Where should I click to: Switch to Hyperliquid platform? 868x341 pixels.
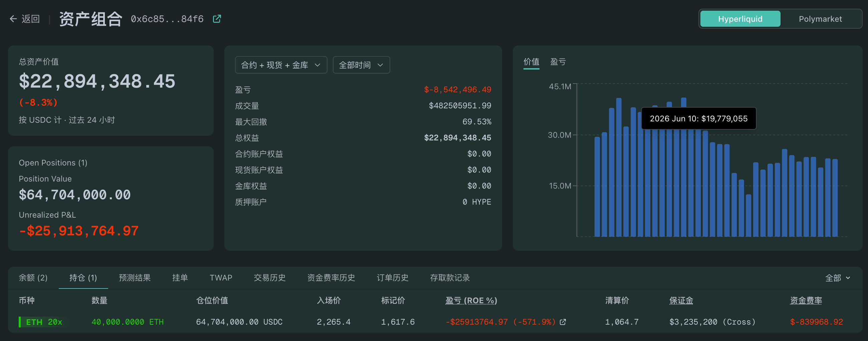point(740,19)
